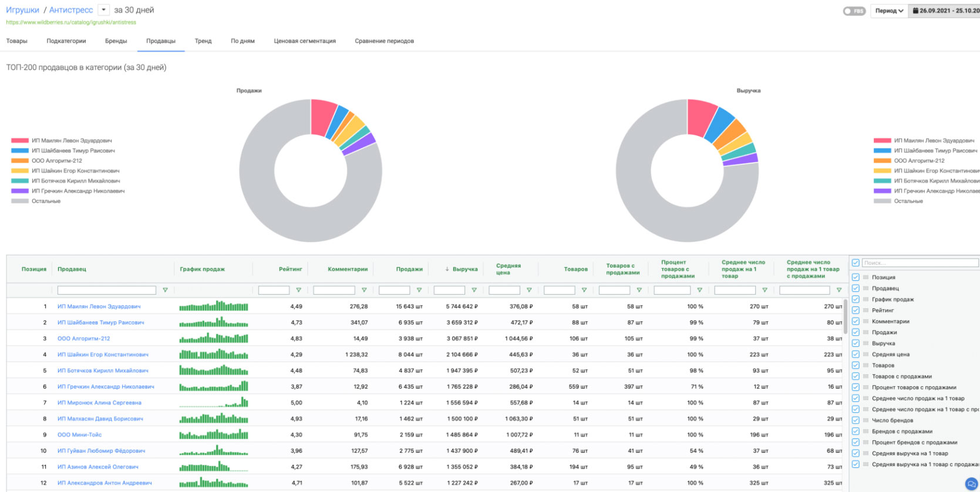Click the drag handle beside Товаров in the column list
980x492 pixels.
[866, 365]
